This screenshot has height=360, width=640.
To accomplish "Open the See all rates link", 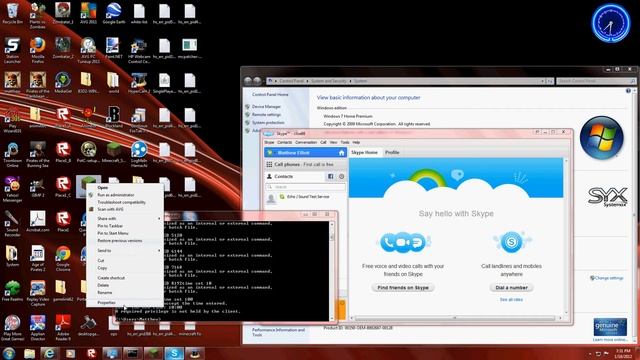I will 511,300.
